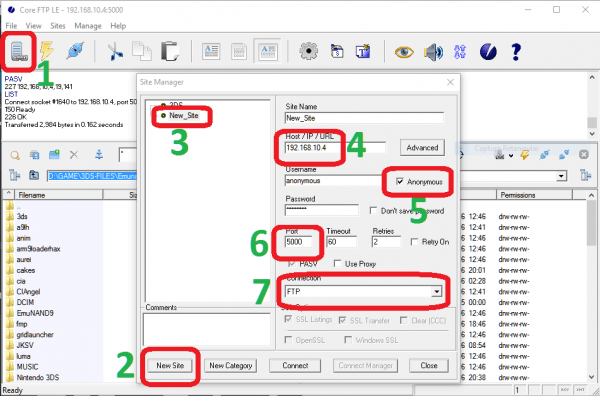600x396 pixels.
Task: Click the highlighted third view mode icon in toolbar
Action: [x=268, y=51]
